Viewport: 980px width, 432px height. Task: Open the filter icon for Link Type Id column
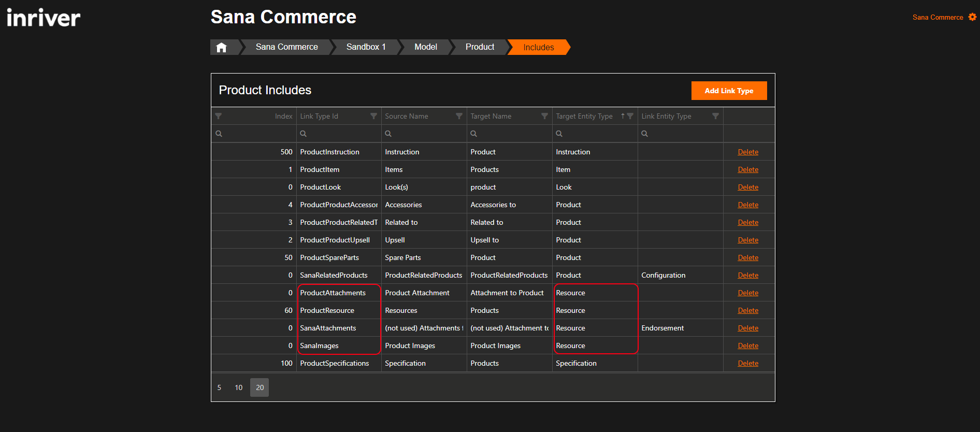[x=373, y=116]
